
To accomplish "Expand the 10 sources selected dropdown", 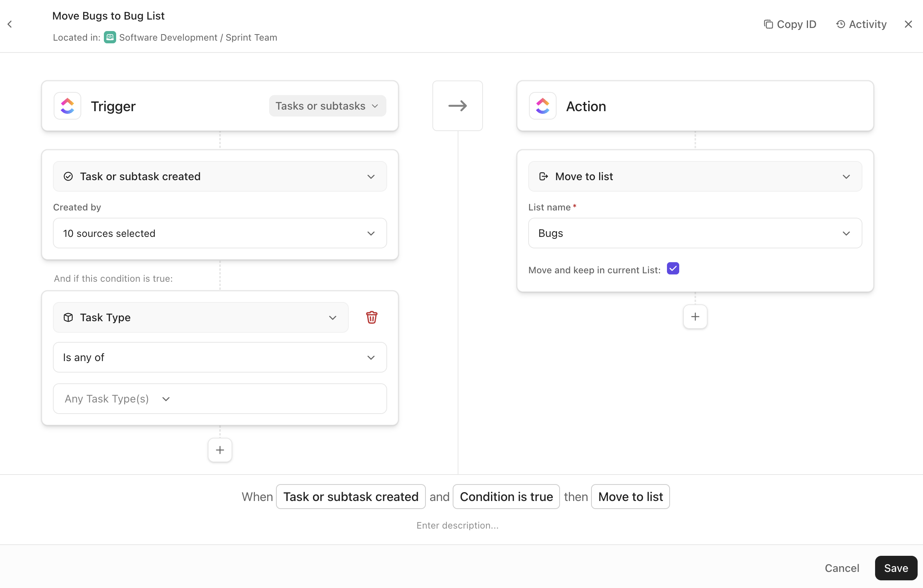I will tap(220, 233).
